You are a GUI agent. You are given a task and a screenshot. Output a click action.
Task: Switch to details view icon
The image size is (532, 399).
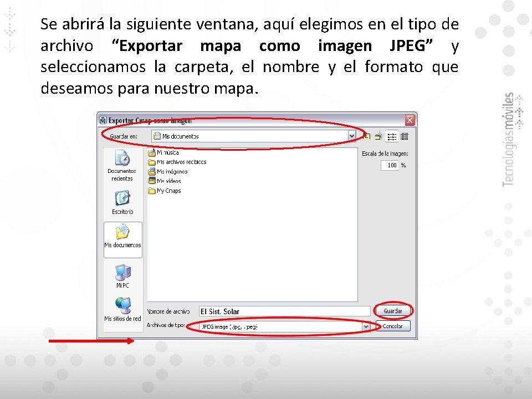[x=405, y=136]
